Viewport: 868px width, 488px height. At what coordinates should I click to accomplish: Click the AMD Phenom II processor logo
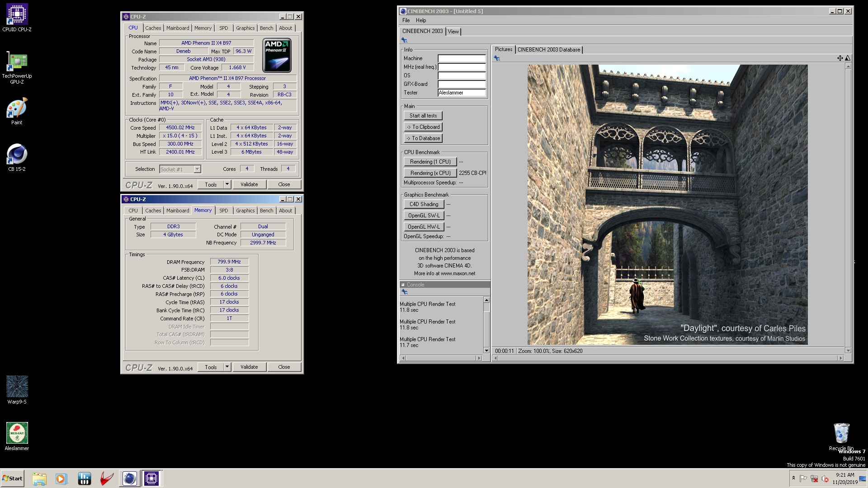click(x=277, y=55)
